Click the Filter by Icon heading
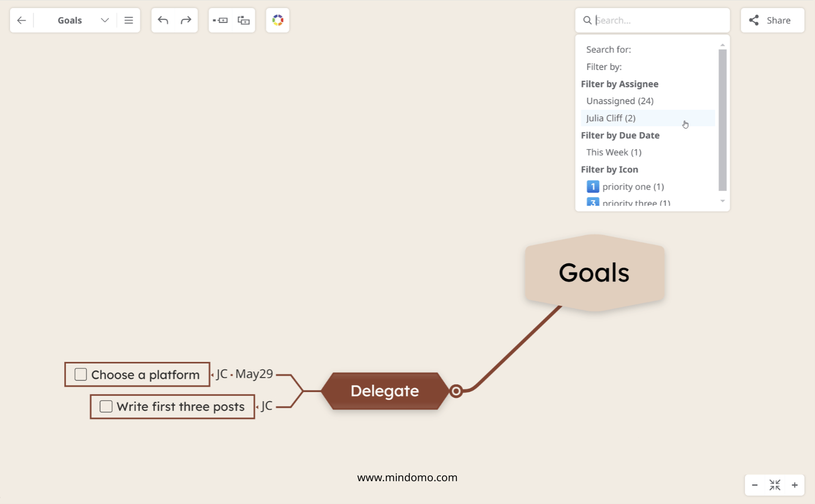 609,169
